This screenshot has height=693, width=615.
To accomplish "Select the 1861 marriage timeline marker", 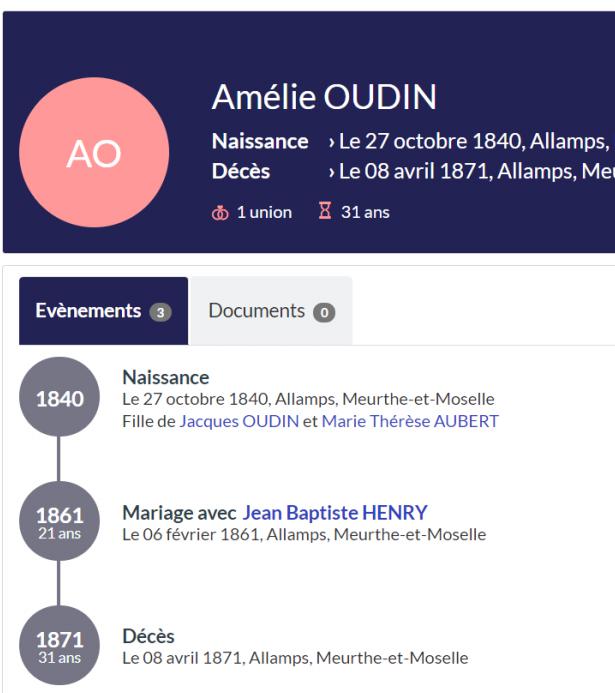I will [59, 521].
